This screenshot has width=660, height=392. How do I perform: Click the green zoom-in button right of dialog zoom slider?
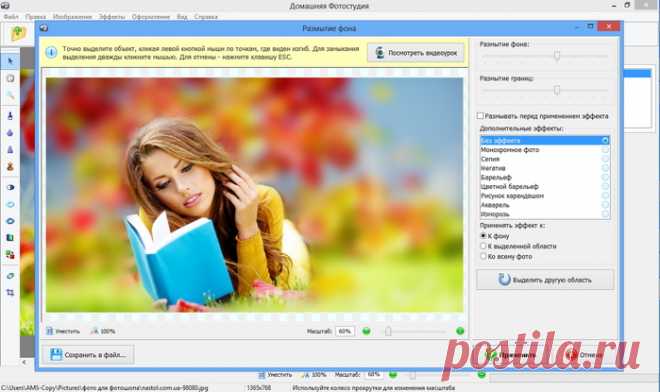pyautogui.click(x=460, y=331)
